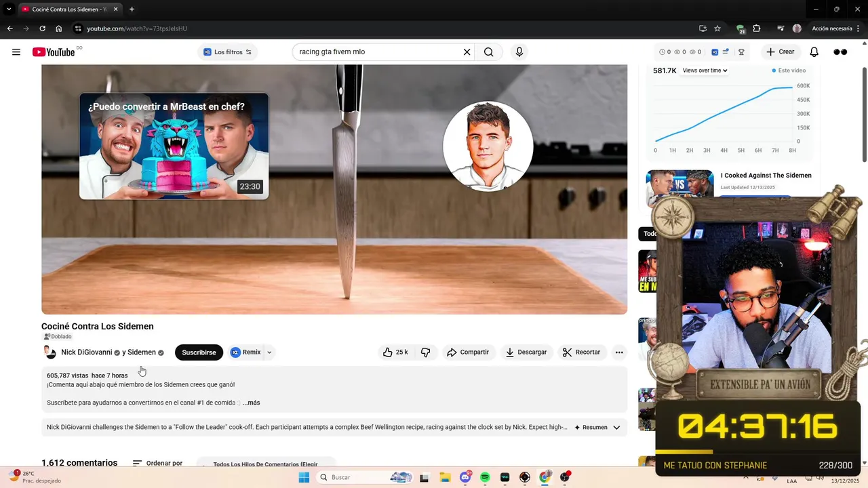Open Los filtros extension button
The width and height of the screenshot is (868, 488).
(x=228, y=52)
